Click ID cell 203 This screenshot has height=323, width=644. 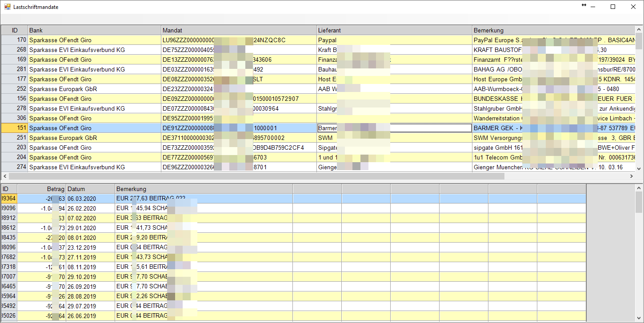[x=15, y=148]
